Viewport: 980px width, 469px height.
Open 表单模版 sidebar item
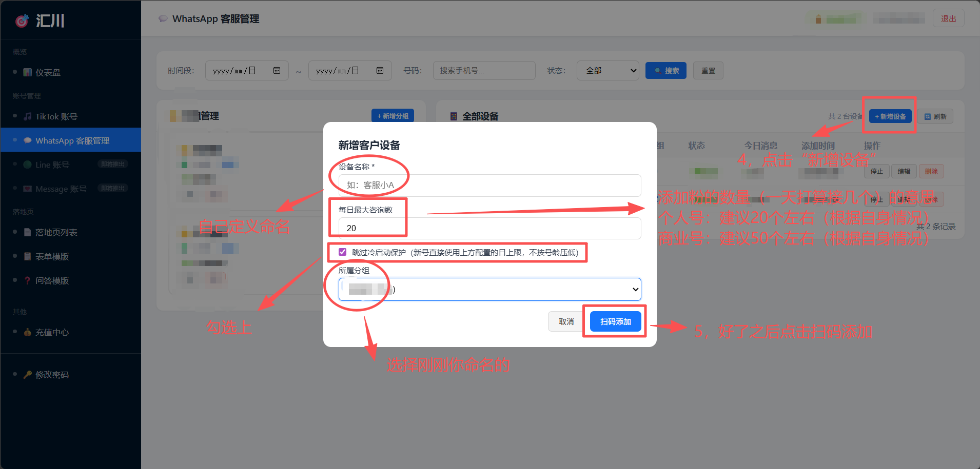[x=71, y=256]
